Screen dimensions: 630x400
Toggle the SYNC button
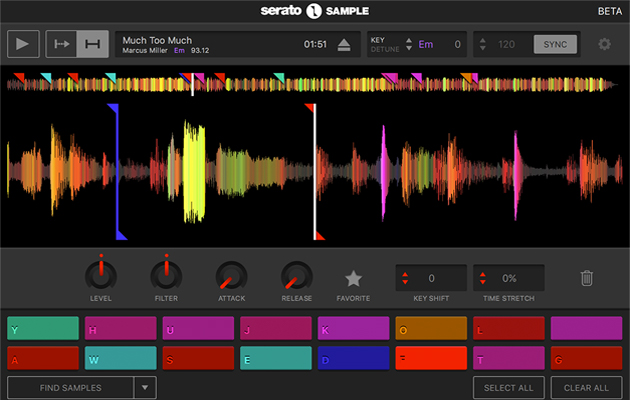[555, 44]
